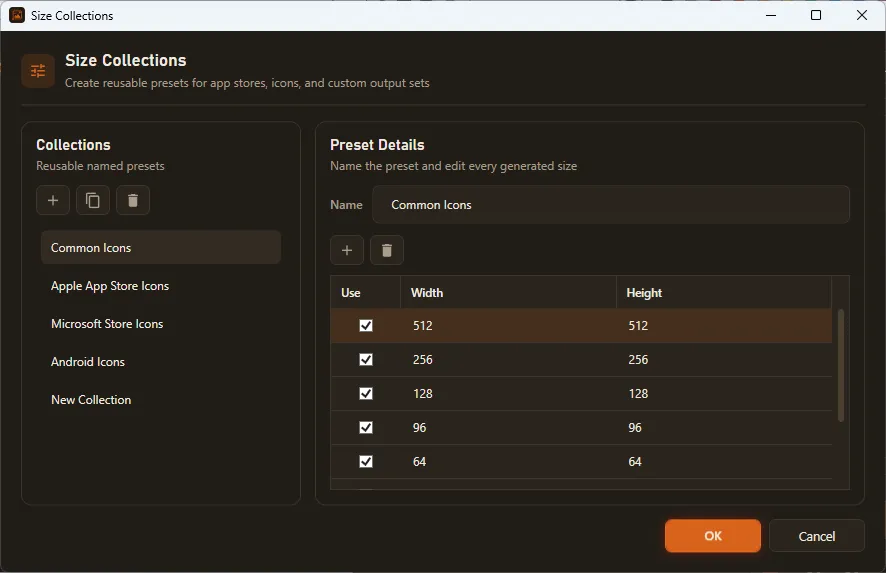Screen dimensions: 886x573
Task: Click the width cell 512
Action: point(508,325)
